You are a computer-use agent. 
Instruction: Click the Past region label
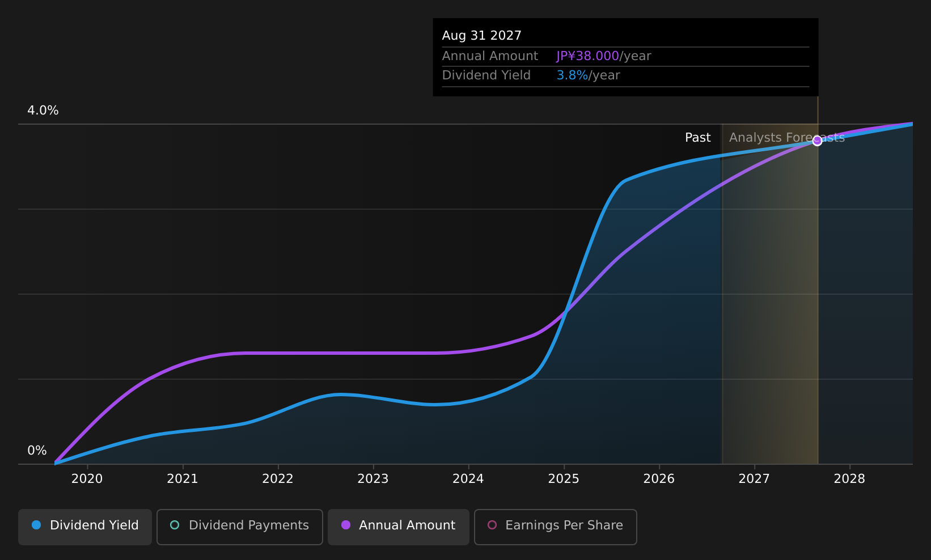[x=697, y=138]
